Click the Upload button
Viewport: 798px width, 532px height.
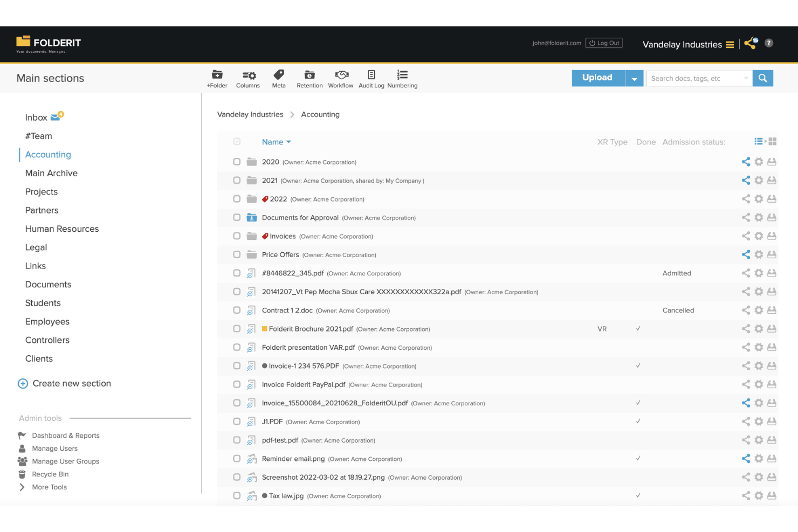coord(597,77)
